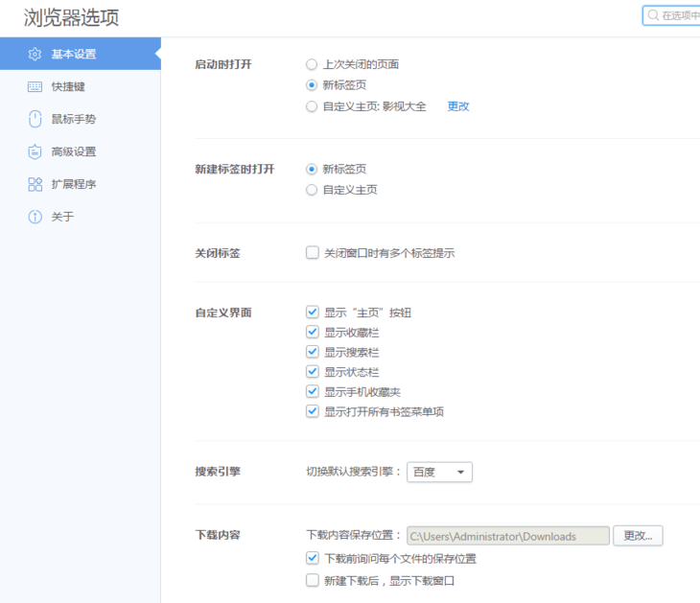
Task: Click the 关闭标签 section label
Action: click(218, 253)
